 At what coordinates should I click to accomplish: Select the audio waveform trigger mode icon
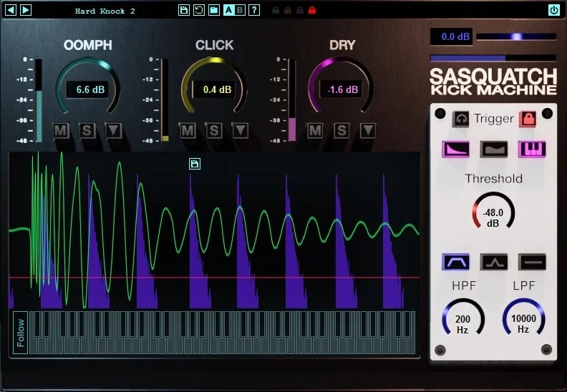tap(493, 150)
